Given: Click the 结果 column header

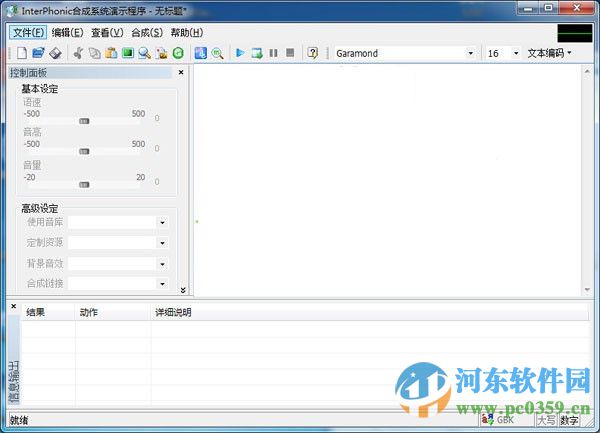Looking at the screenshot, I should click(x=48, y=312).
